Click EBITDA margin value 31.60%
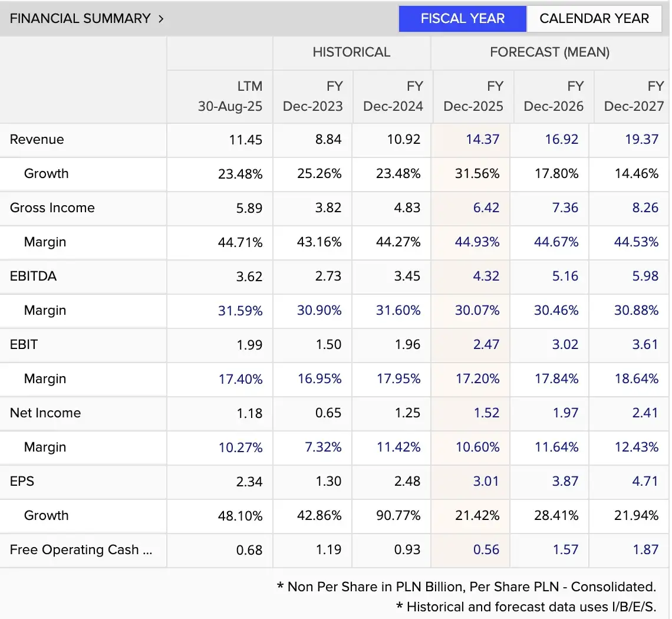The width and height of the screenshot is (672, 619). pyautogui.click(x=398, y=310)
